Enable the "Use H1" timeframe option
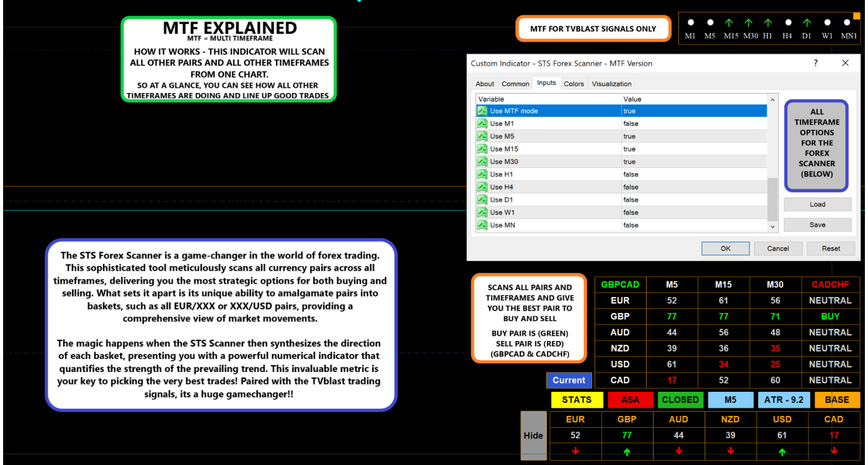 631,174
